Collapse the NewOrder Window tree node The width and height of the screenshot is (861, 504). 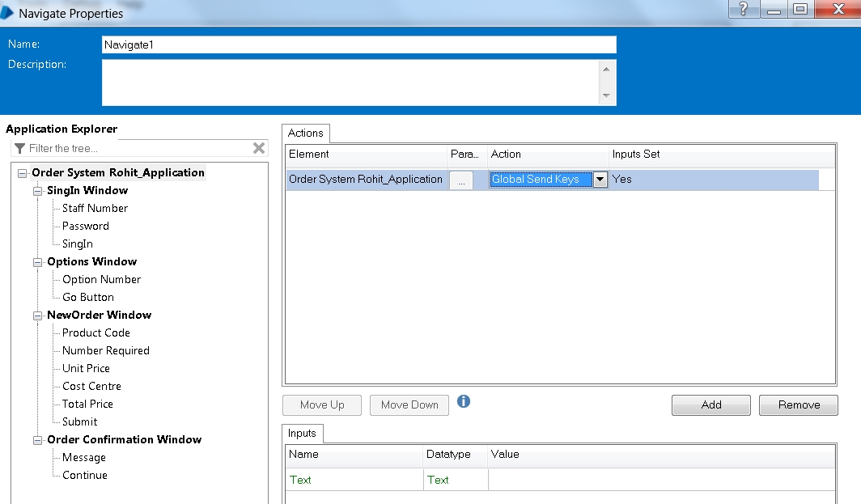coord(38,316)
